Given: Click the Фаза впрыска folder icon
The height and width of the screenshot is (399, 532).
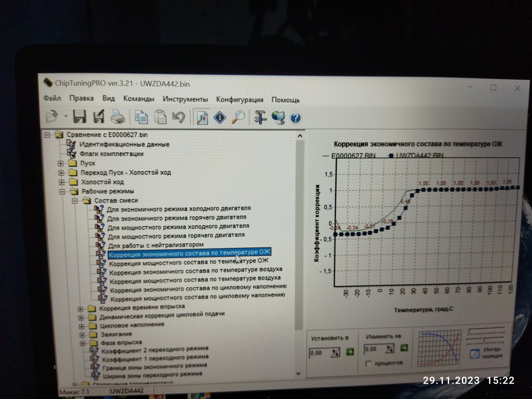Looking at the screenshot, I should coord(93,343).
